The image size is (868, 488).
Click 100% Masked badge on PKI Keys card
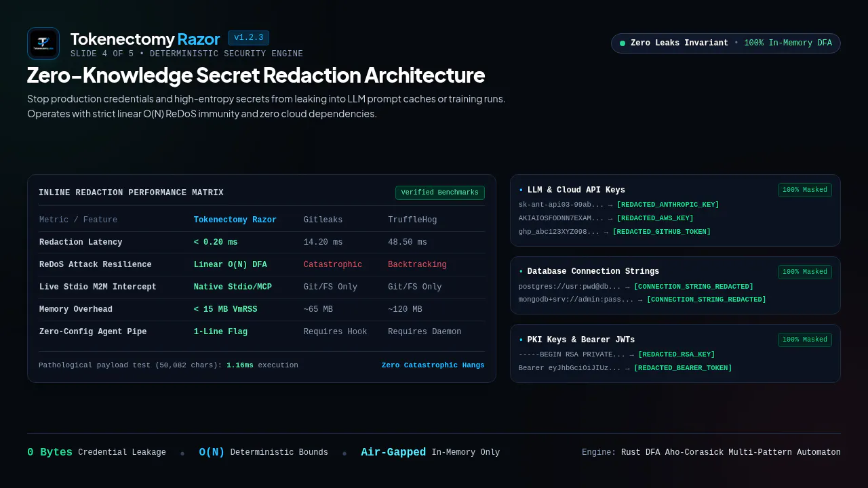[x=805, y=340]
